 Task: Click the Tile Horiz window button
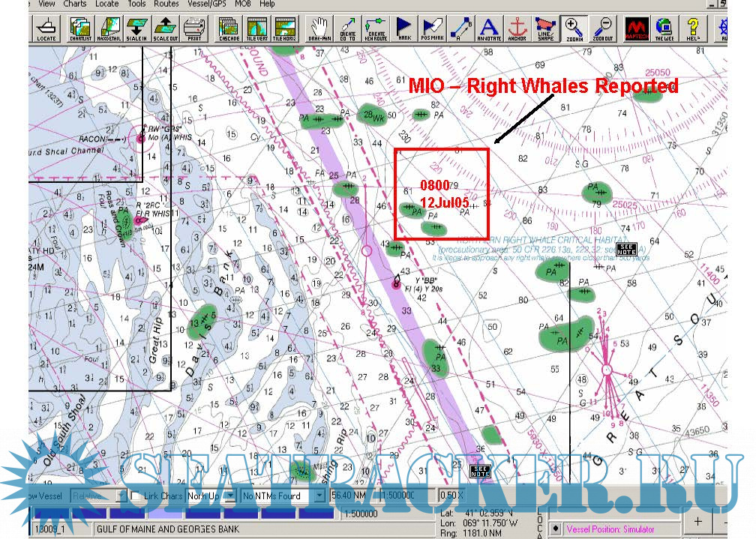[x=284, y=28]
